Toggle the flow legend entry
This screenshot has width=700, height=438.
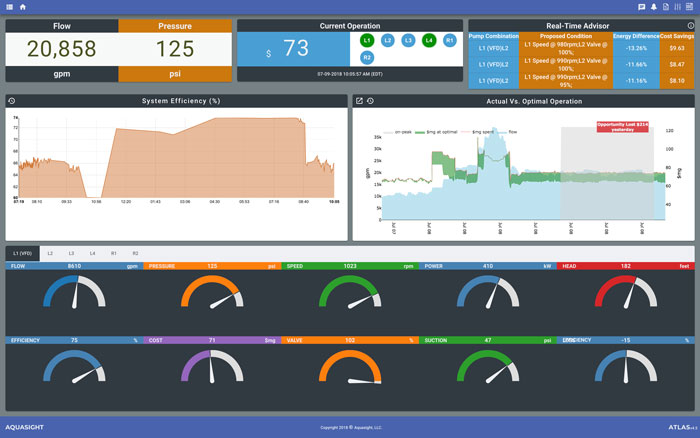click(507, 132)
